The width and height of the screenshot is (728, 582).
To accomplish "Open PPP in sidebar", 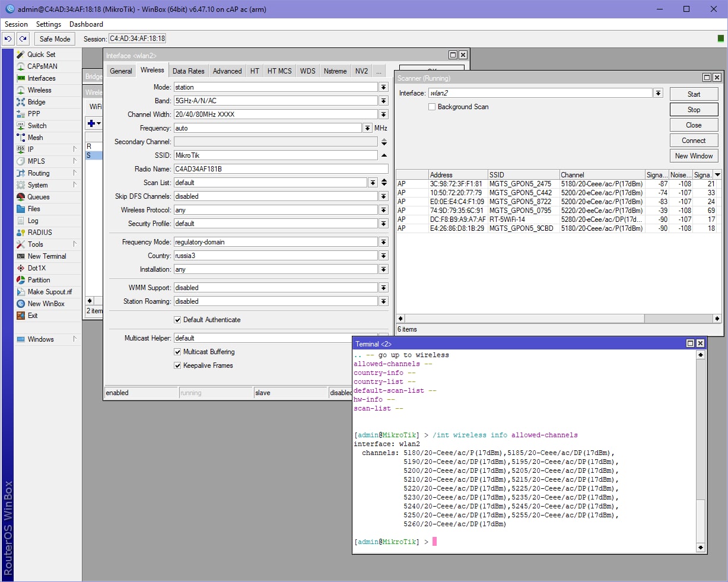I will tap(34, 113).
